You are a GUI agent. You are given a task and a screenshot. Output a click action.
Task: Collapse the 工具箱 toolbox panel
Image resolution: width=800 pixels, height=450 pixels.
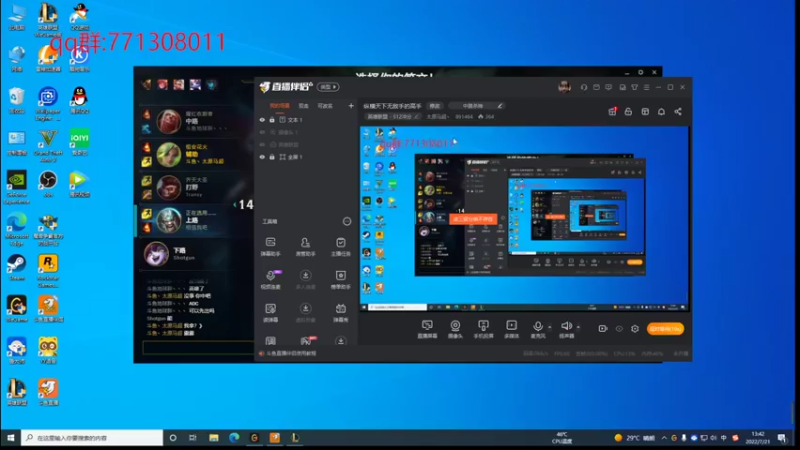click(347, 221)
